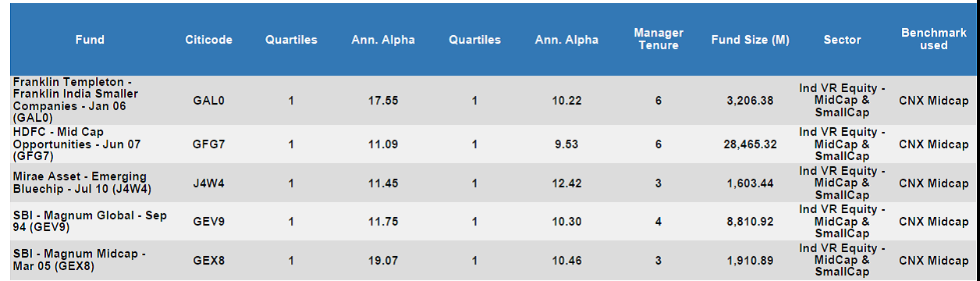Screen dimensions: 980x281
Task: Select fund size 8,810.92 cell
Action: point(750,222)
